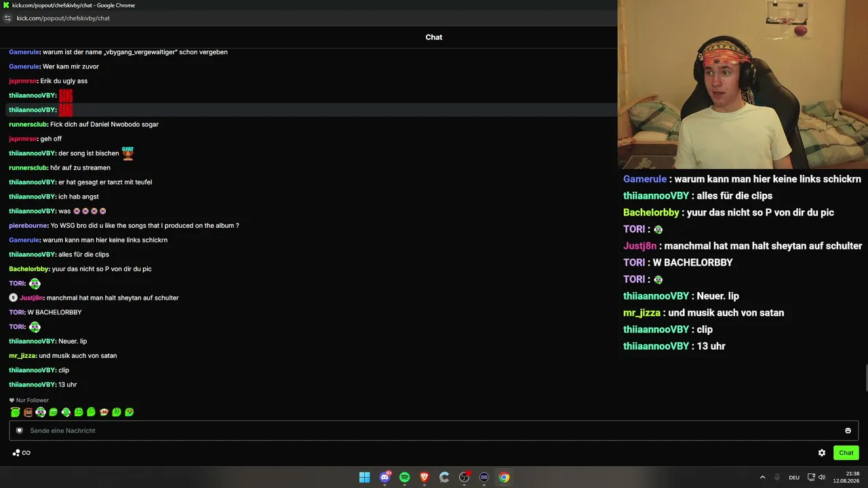868x488 pixels.
Task: Switch the DEU keyboard language
Action: coord(794,477)
